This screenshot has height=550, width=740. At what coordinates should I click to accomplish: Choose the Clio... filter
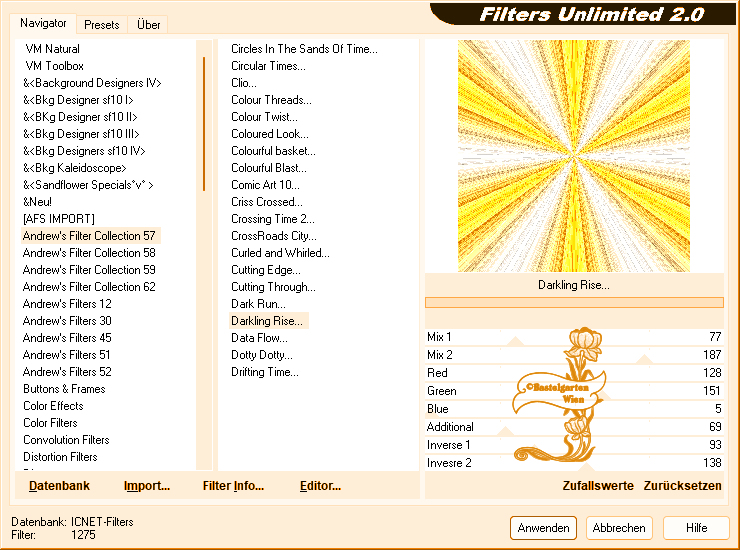(x=244, y=83)
